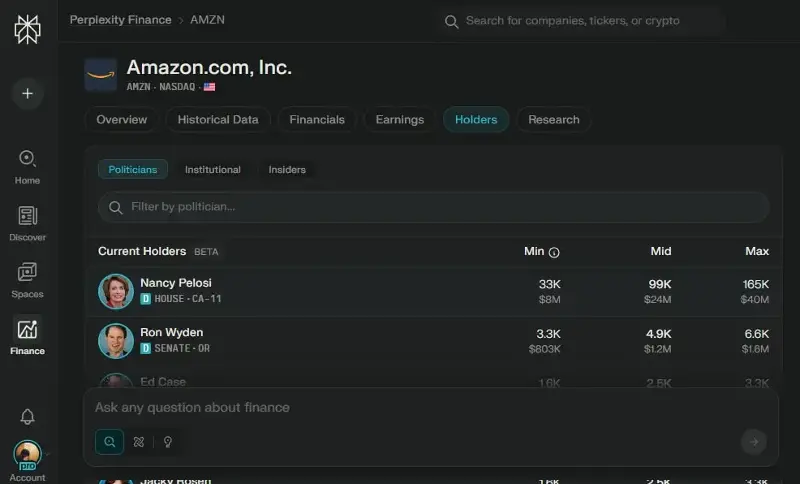The width and height of the screenshot is (800, 484).
Task: Select the Institutional holder filter
Action: [213, 169]
